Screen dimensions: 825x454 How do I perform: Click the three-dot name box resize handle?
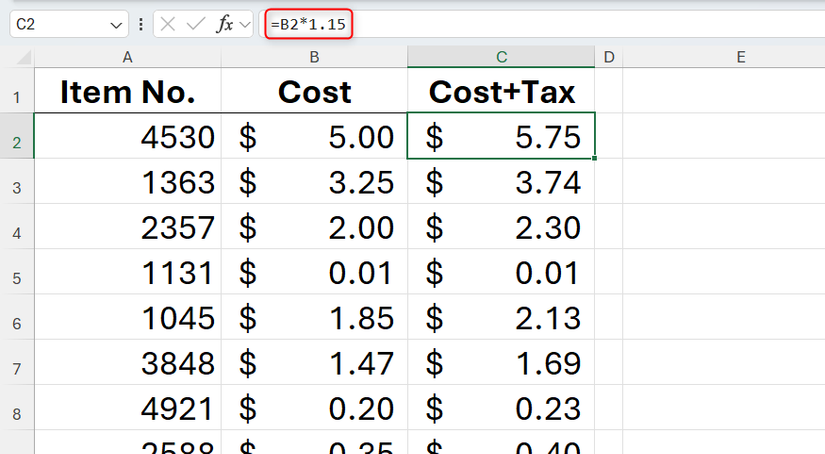[141, 24]
